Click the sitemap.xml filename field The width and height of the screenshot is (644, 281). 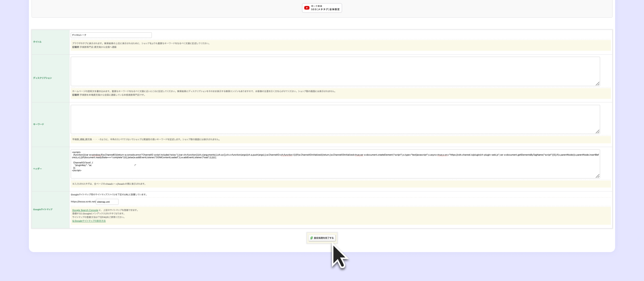(x=107, y=202)
